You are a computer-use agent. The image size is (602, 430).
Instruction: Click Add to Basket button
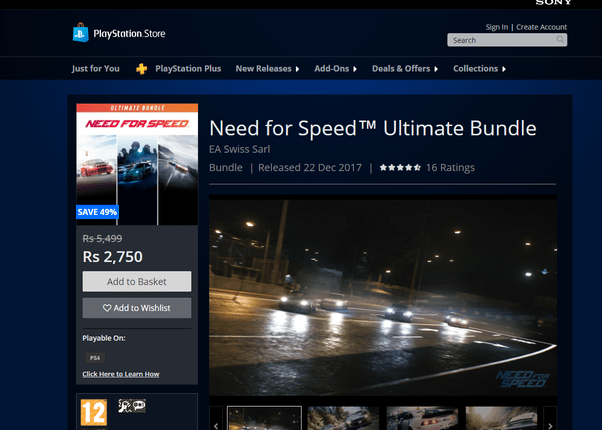click(137, 281)
